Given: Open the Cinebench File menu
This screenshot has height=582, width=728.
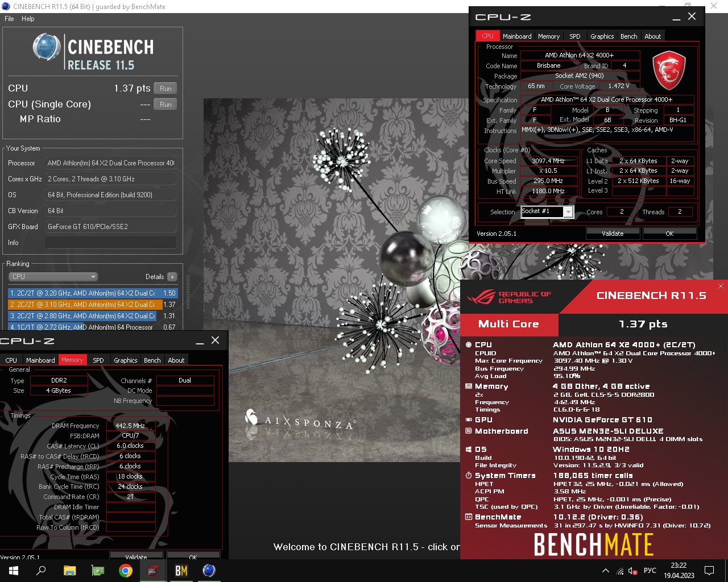Looking at the screenshot, I should (9, 19).
